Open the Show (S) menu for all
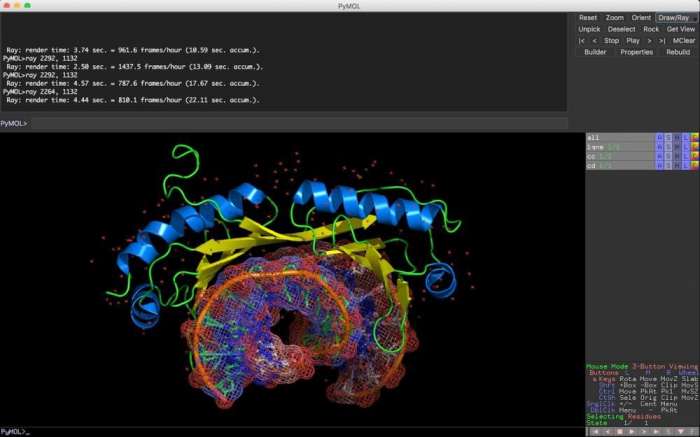700x437 pixels. [668, 137]
